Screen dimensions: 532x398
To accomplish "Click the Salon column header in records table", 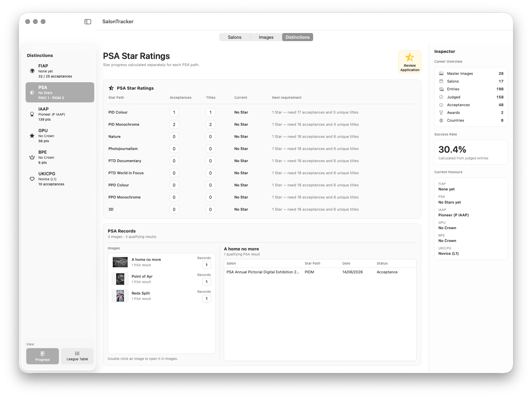I will (231, 264).
